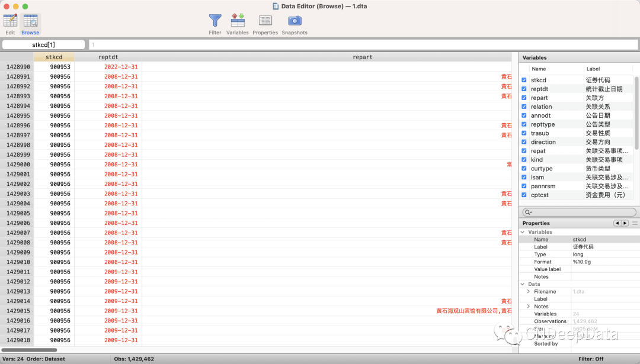Viewport: 640px width, 364px height.
Task: Open the Properties panel options menu icon
Action: [635, 223]
